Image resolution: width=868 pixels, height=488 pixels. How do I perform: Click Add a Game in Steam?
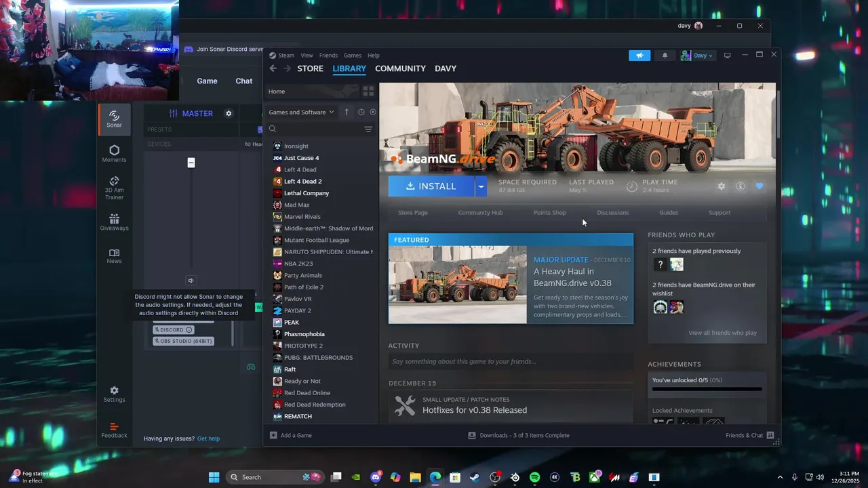pyautogui.click(x=291, y=435)
